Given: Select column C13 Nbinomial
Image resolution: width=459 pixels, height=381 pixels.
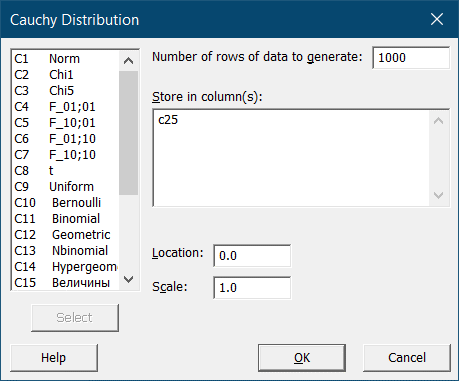Looking at the screenshot, I should 65,251.
